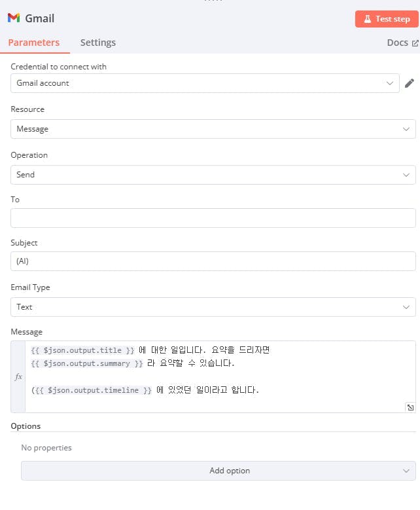Switch to the Settings tab

click(x=97, y=43)
